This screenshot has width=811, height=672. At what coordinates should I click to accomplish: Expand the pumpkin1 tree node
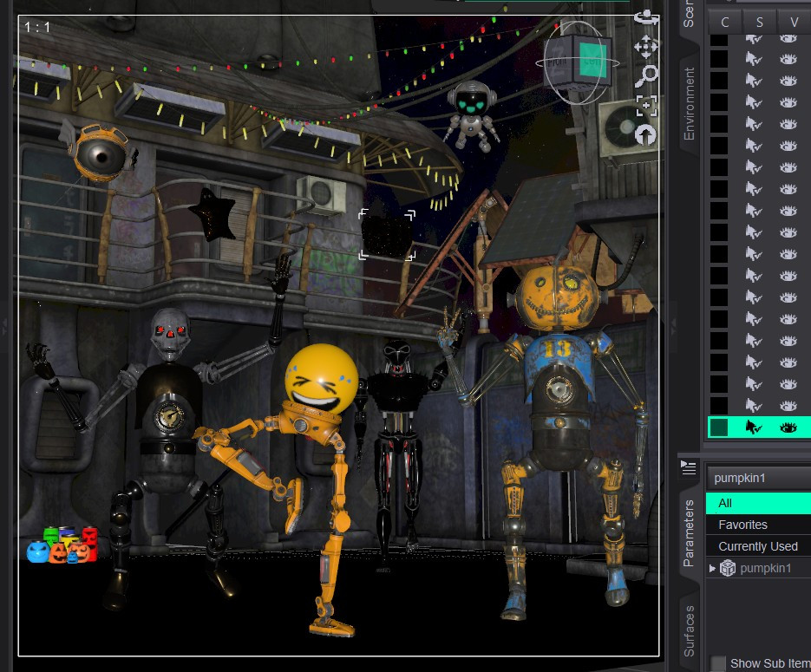pyautogui.click(x=712, y=569)
